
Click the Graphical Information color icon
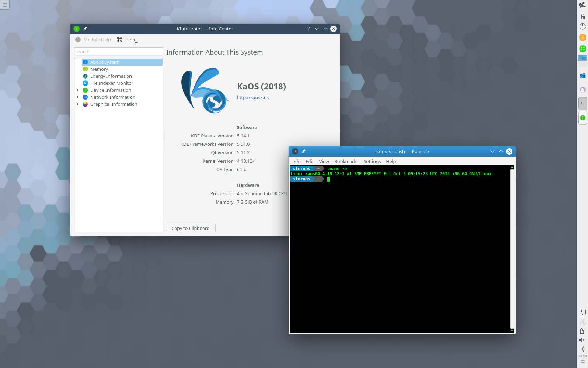pyautogui.click(x=85, y=104)
